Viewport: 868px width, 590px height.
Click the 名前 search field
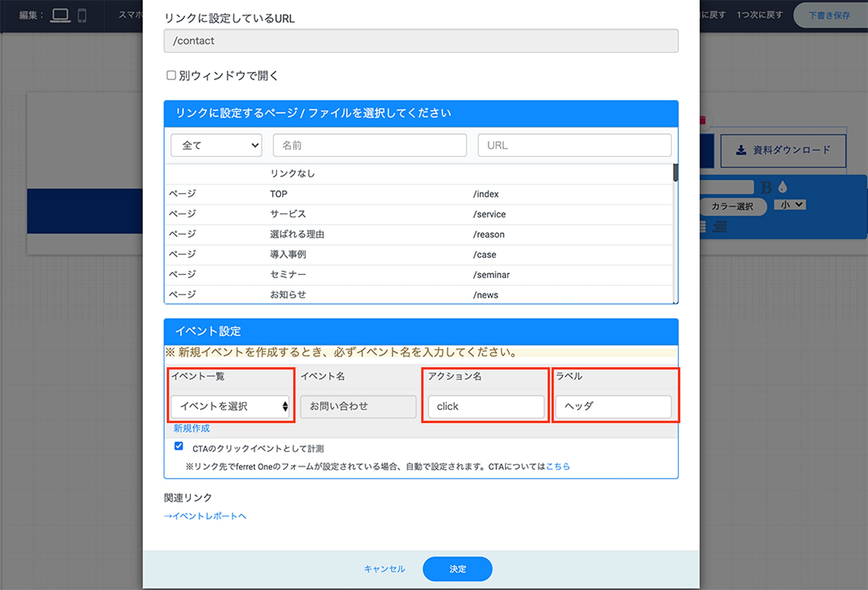(x=370, y=146)
